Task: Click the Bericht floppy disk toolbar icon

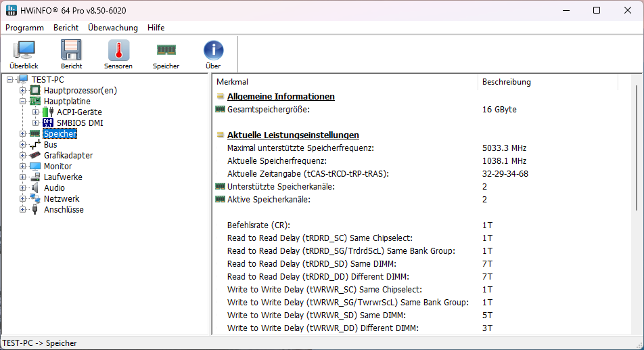Action: click(x=71, y=50)
